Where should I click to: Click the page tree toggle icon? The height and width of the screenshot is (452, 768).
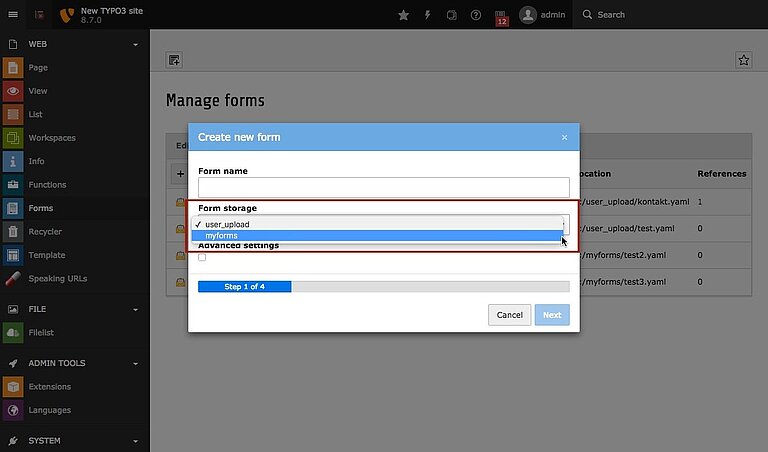coord(40,15)
